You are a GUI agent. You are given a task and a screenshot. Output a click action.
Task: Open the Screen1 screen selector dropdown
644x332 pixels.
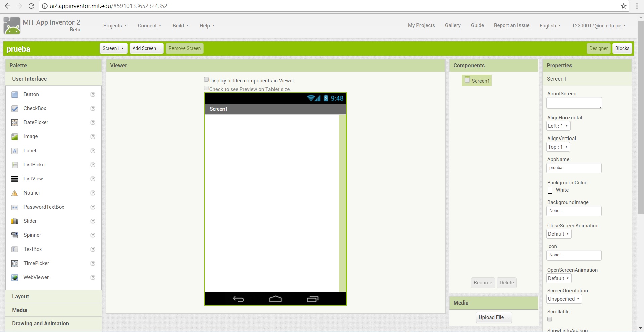point(113,48)
